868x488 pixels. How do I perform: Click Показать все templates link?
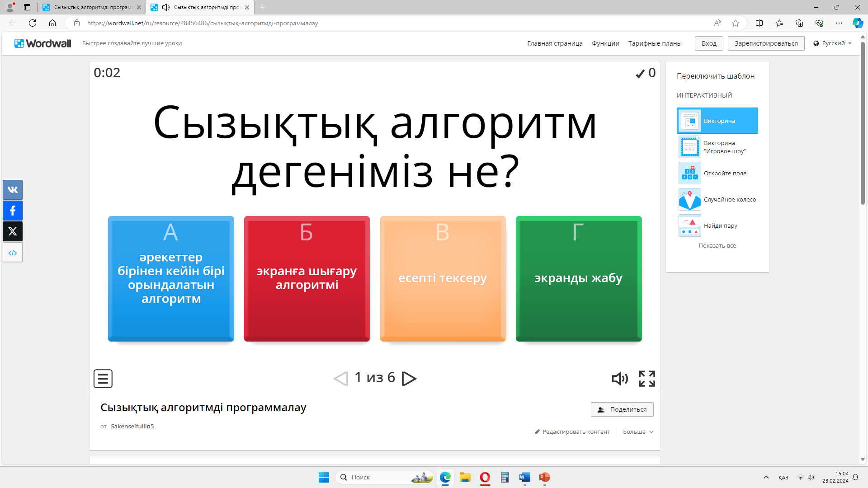[x=717, y=246]
